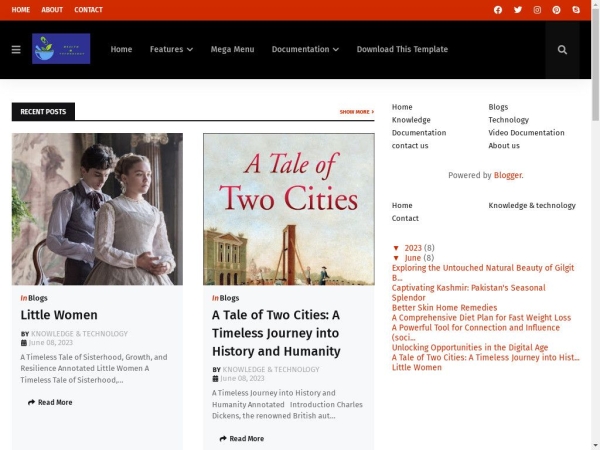Viewport: 600px width, 450px height.
Task: Open the Twitter social icon
Action: 517,10
